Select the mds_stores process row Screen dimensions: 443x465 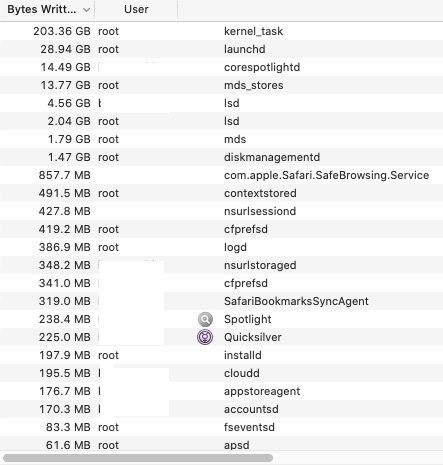221,85
